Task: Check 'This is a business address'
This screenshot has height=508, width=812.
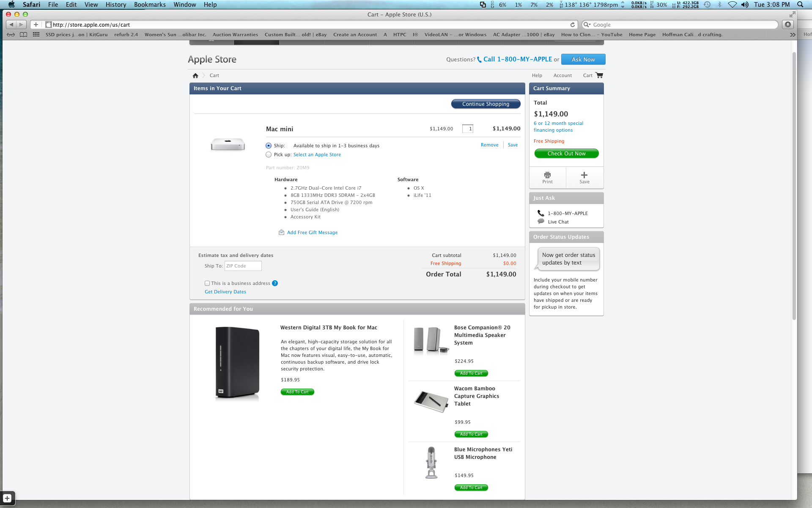Action: click(207, 283)
